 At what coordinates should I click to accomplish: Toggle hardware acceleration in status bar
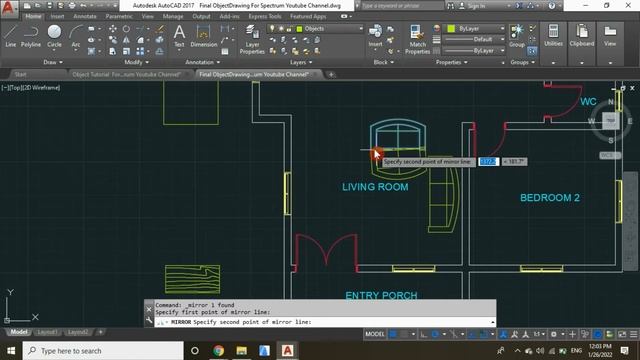[x=598, y=334]
